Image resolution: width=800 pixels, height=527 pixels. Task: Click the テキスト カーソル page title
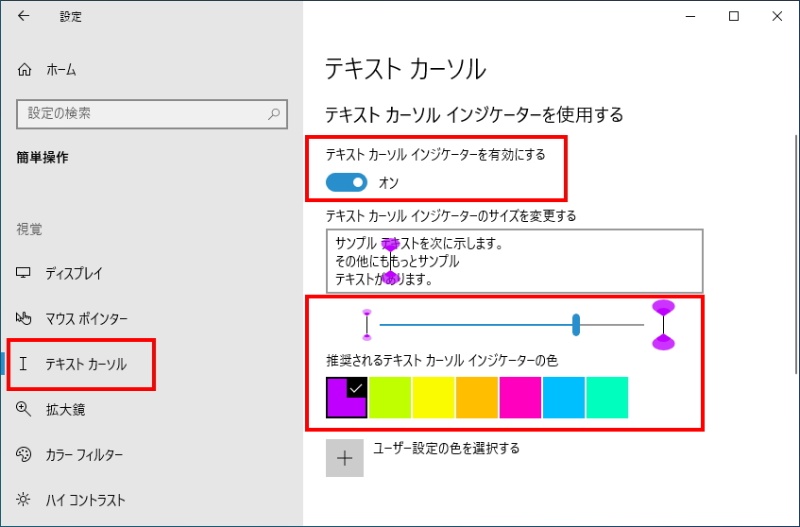(406, 69)
